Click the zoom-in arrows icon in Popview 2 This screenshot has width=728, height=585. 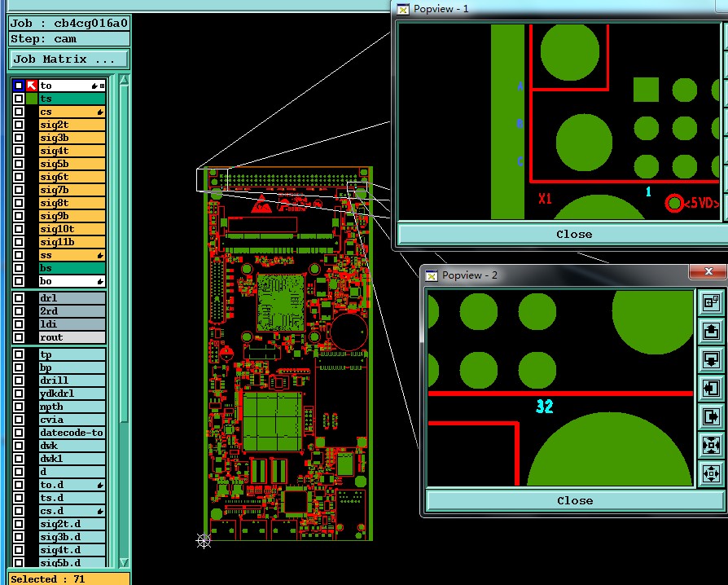coord(711,445)
